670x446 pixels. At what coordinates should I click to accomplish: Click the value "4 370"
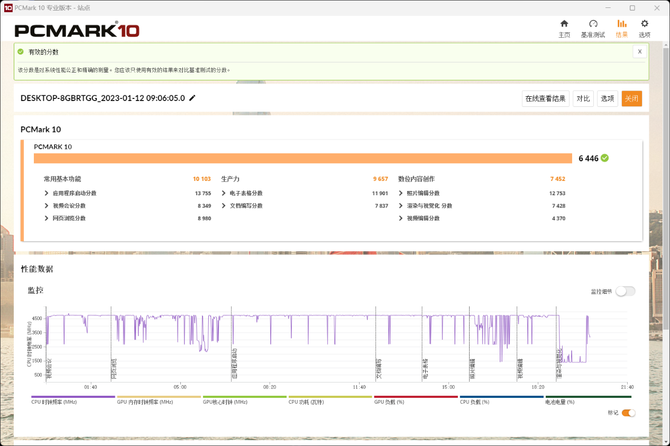pos(558,218)
